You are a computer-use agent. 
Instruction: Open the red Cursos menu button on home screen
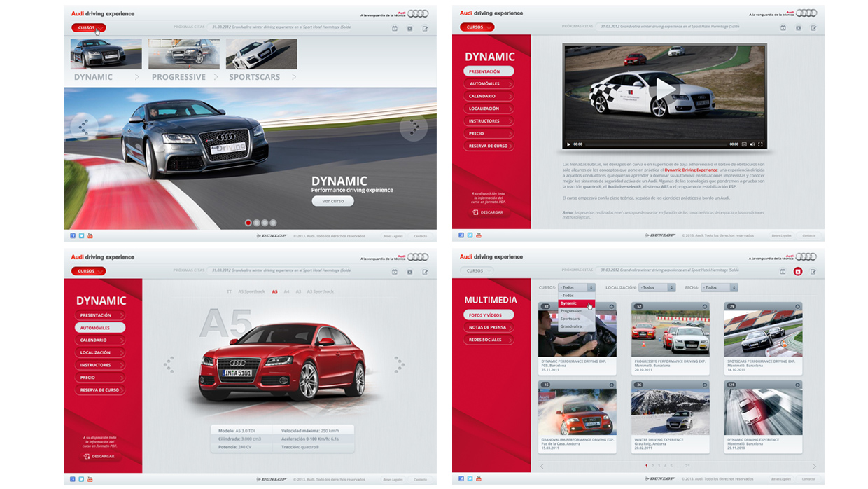[89, 28]
